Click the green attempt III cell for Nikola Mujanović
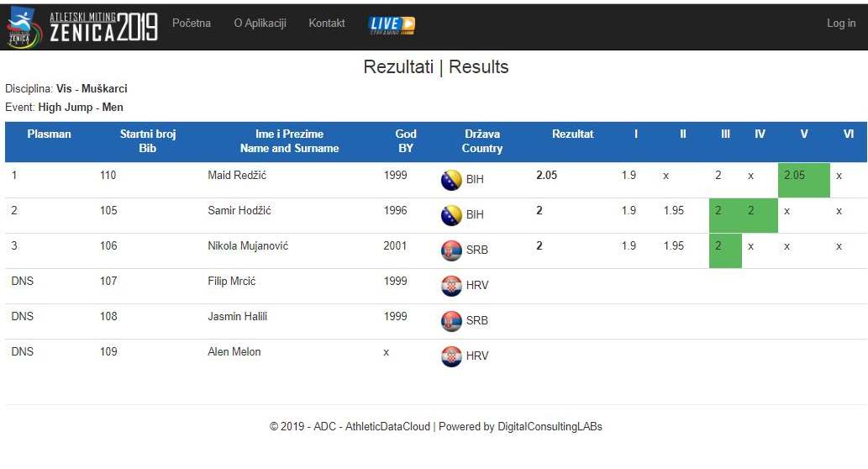The height and width of the screenshot is (469, 868). pos(724,250)
